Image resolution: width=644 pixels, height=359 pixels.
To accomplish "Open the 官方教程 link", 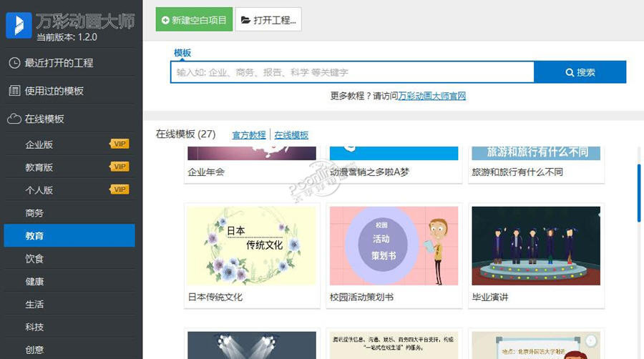I will [249, 135].
